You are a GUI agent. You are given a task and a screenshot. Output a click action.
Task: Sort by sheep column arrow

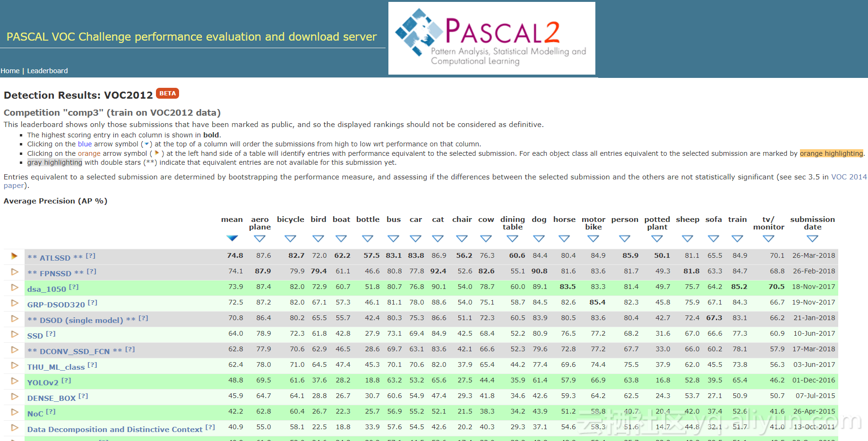688,238
